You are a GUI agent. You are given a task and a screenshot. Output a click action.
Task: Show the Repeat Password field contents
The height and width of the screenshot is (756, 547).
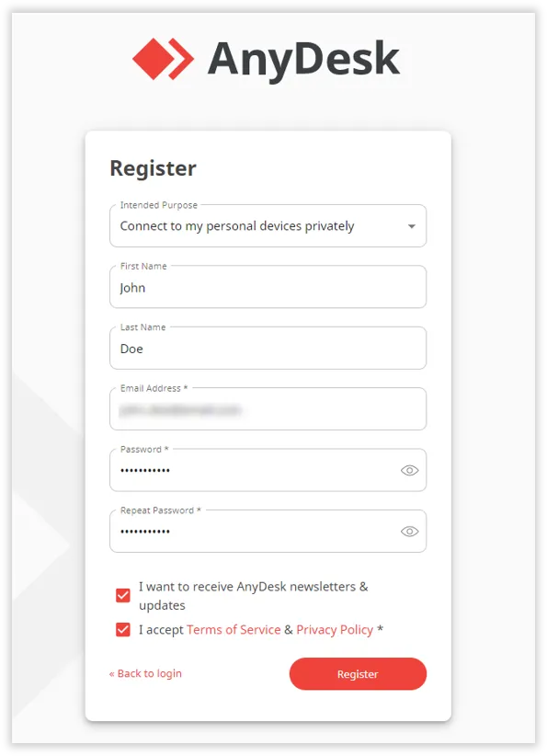pyautogui.click(x=411, y=531)
